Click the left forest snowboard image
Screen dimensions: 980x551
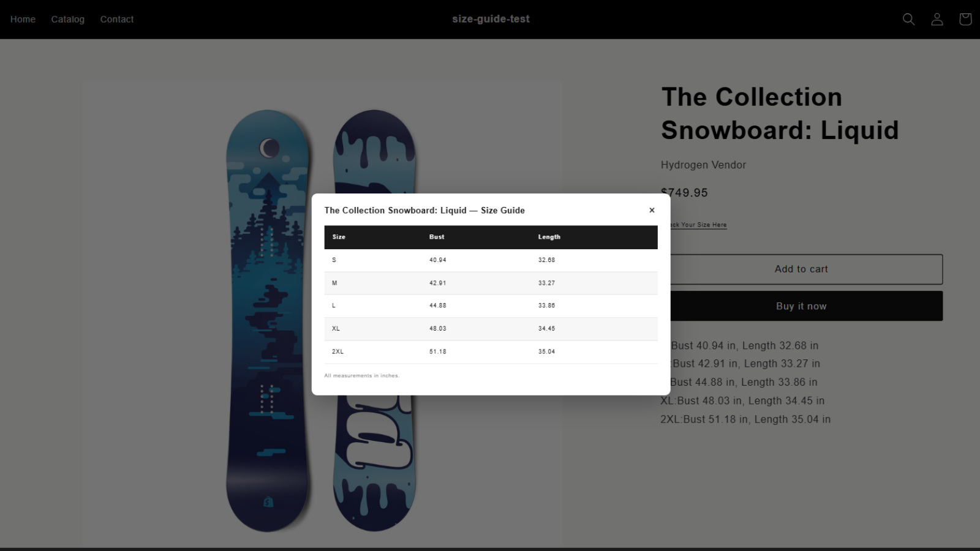tap(268, 320)
